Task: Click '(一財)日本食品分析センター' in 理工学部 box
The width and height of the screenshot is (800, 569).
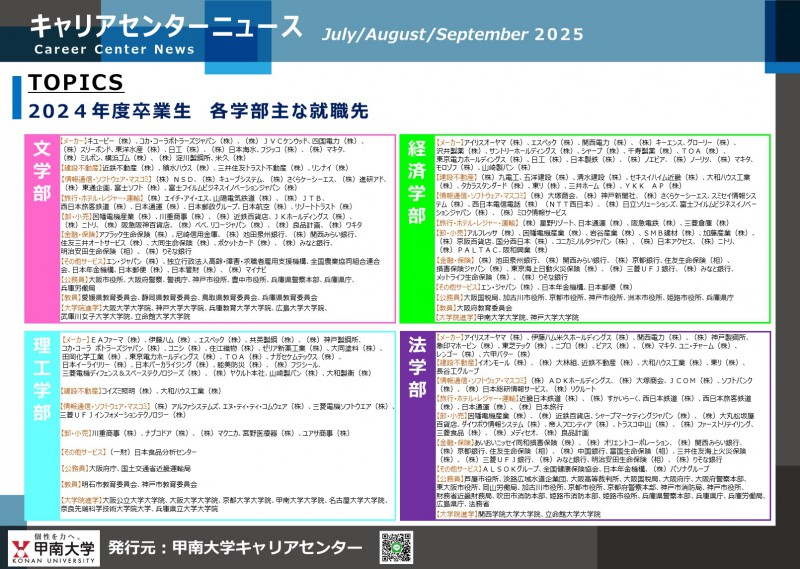Action: coord(153,452)
